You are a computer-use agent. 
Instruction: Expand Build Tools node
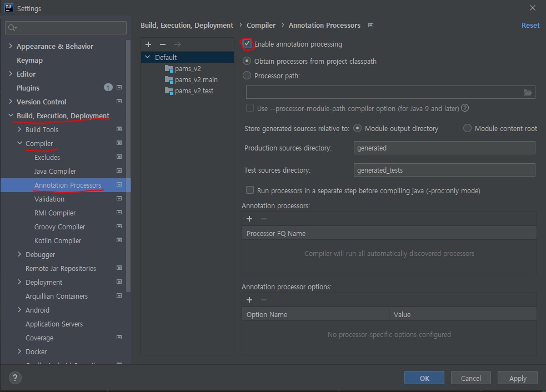[x=19, y=129]
